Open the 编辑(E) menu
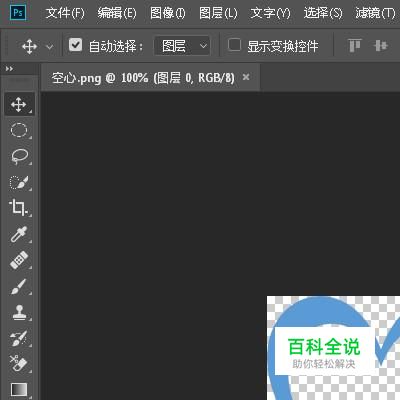400x400 pixels. tap(117, 13)
